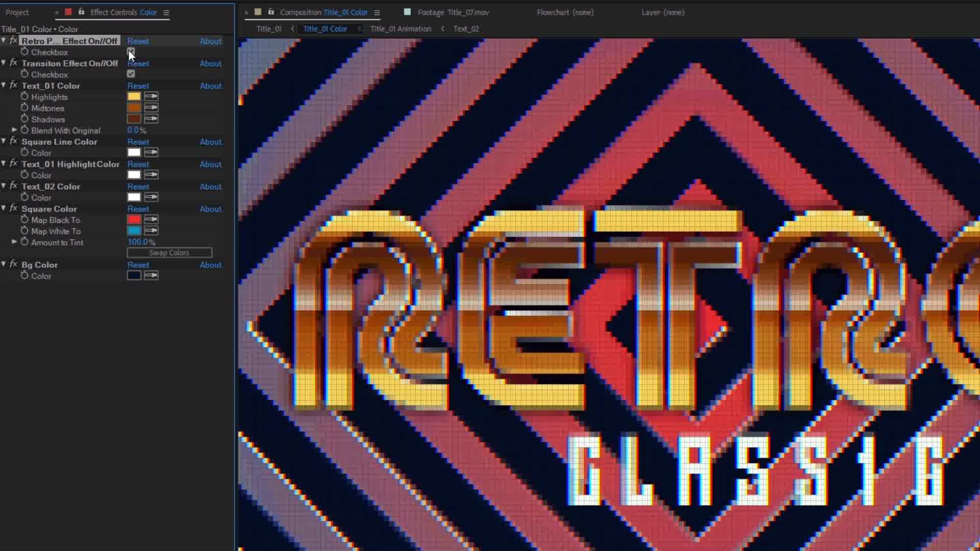Click stopwatch of Text_02 Color's Color
Viewport: 980px width, 551px height.
(24, 197)
